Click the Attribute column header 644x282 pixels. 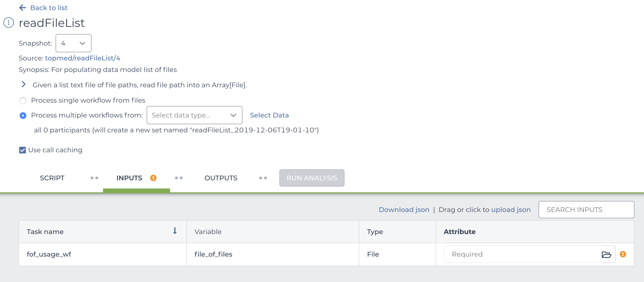[535, 232]
